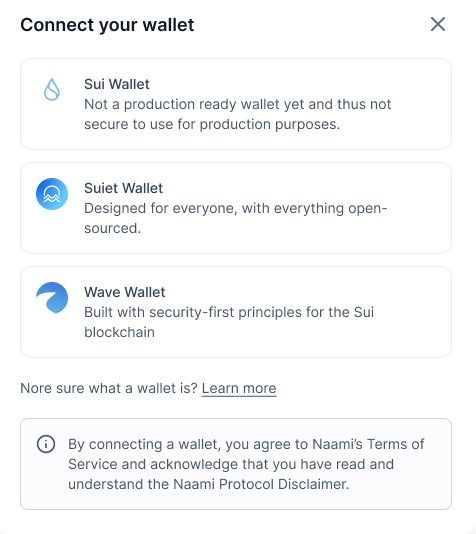Close the Connect your wallet dialog
This screenshot has width=476, height=534.
coord(438,24)
